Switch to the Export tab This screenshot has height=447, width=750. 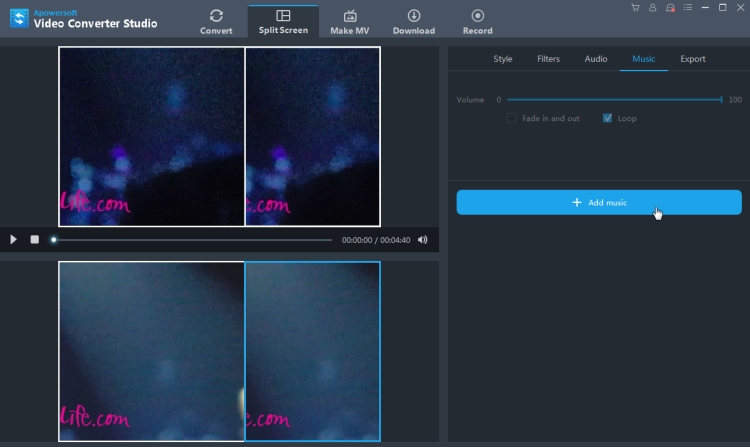click(x=693, y=59)
